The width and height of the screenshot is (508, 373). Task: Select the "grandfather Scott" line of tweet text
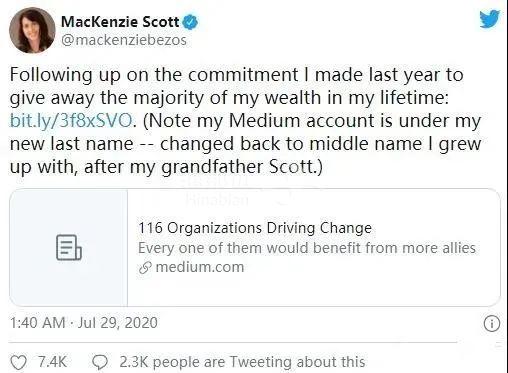pos(166,167)
